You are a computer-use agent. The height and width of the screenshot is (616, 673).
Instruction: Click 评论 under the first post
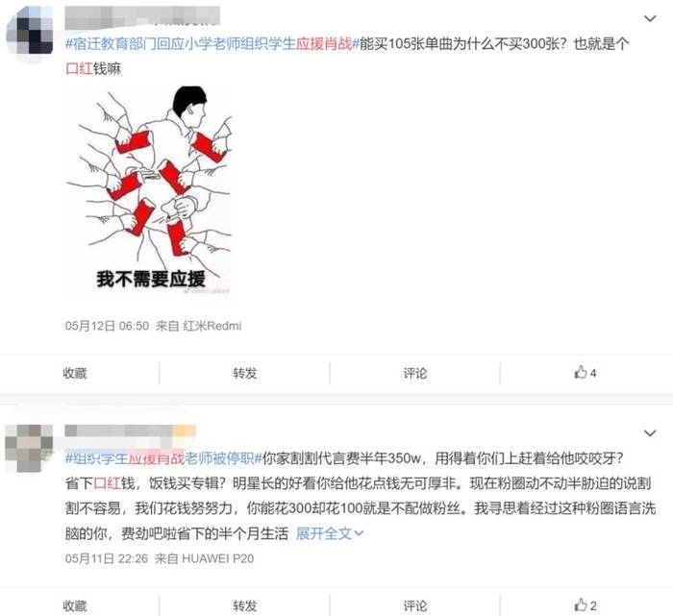(x=415, y=373)
